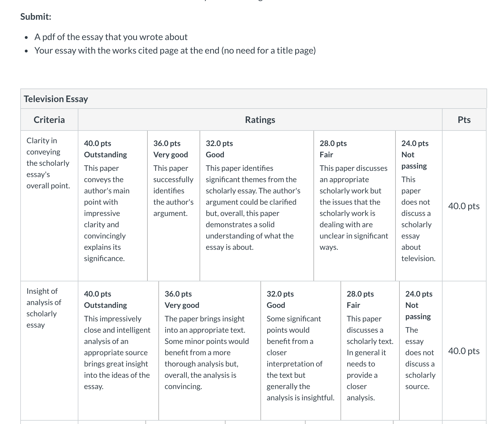Choose 28.0 pts Fair rating for Insight
The height and width of the screenshot is (424, 504).
click(x=370, y=350)
